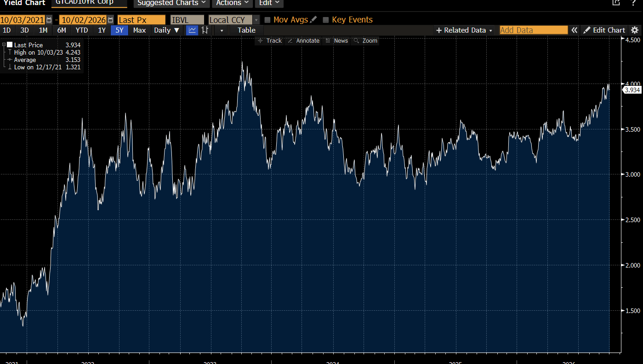Activate the Annotate tool
Viewport: 643px width, 364px height.
(303, 41)
